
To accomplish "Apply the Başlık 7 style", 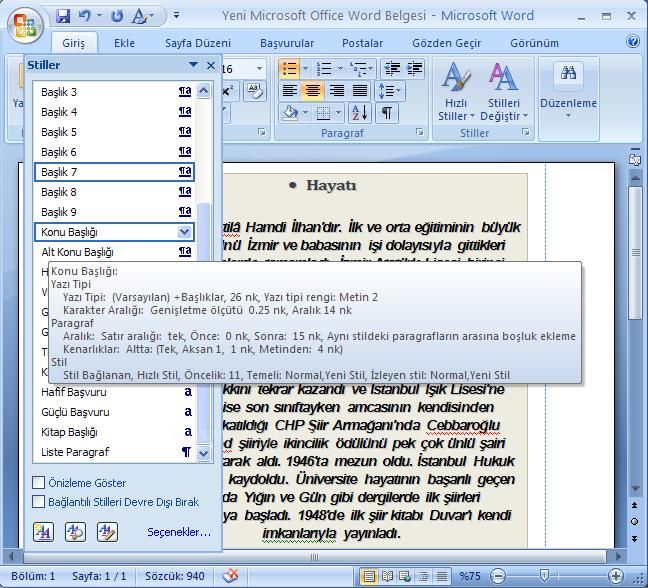I will point(114,172).
